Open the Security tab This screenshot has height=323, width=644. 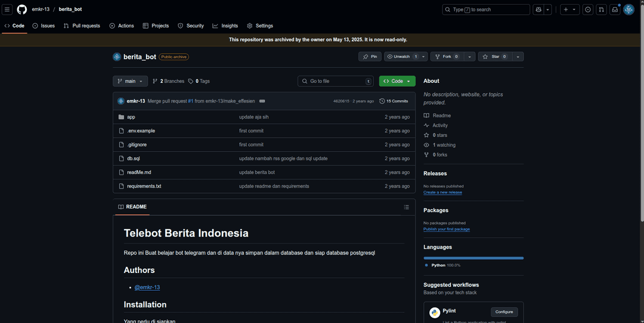pos(191,26)
